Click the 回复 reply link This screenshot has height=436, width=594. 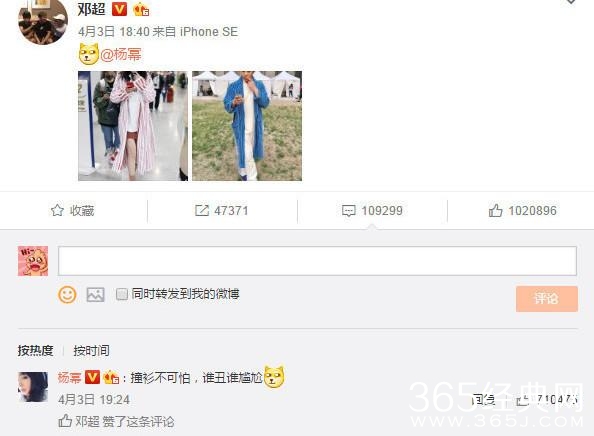pyautogui.click(x=483, y=399)
